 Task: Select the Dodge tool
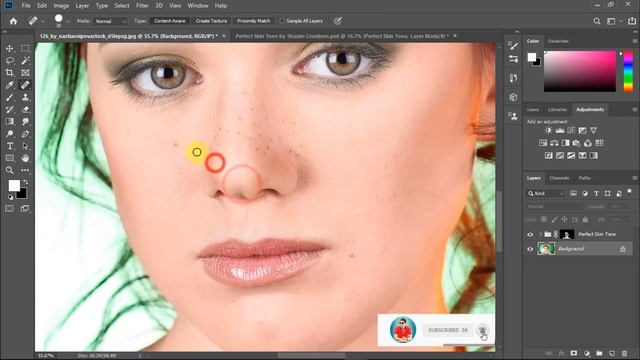10,134
